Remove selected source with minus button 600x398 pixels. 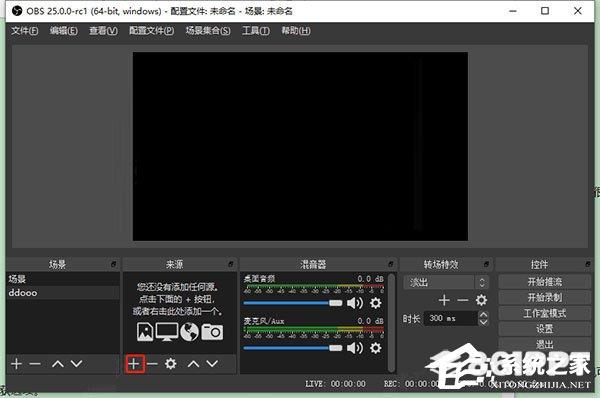coord(152,364)
